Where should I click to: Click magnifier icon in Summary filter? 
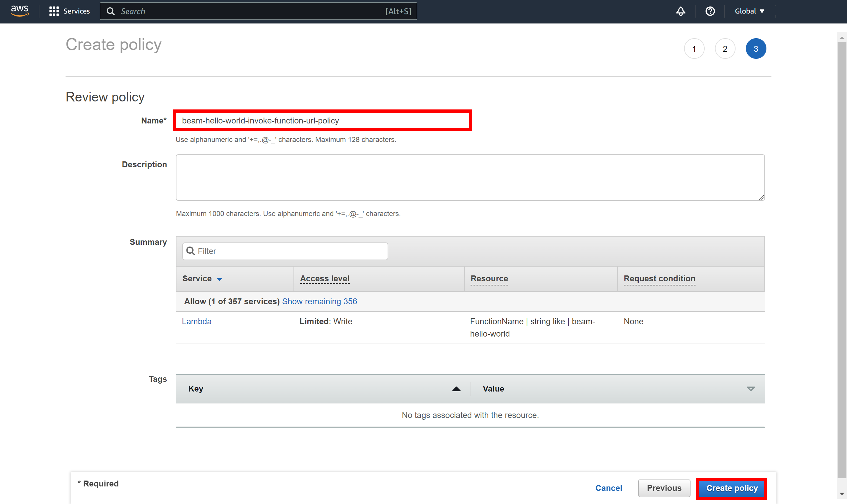[x=191, y=251]
